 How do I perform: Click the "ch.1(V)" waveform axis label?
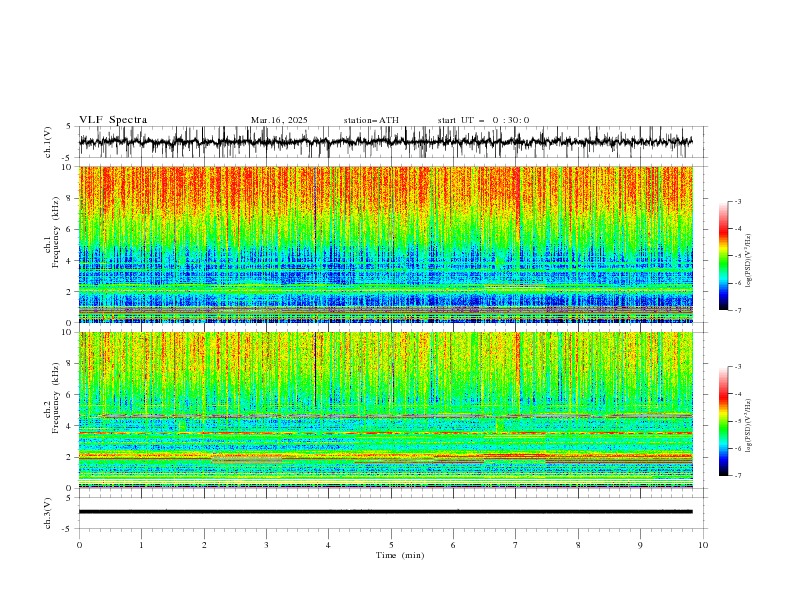[x=48, y=142]
